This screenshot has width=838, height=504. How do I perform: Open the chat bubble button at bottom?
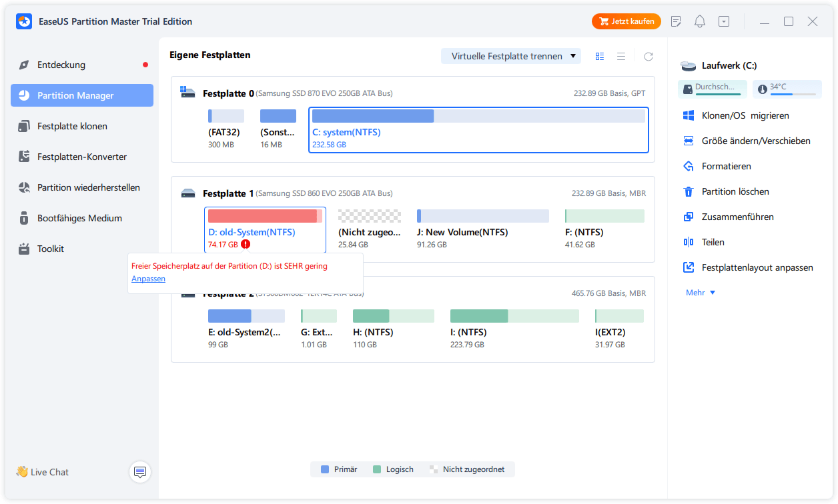[140, 472]
